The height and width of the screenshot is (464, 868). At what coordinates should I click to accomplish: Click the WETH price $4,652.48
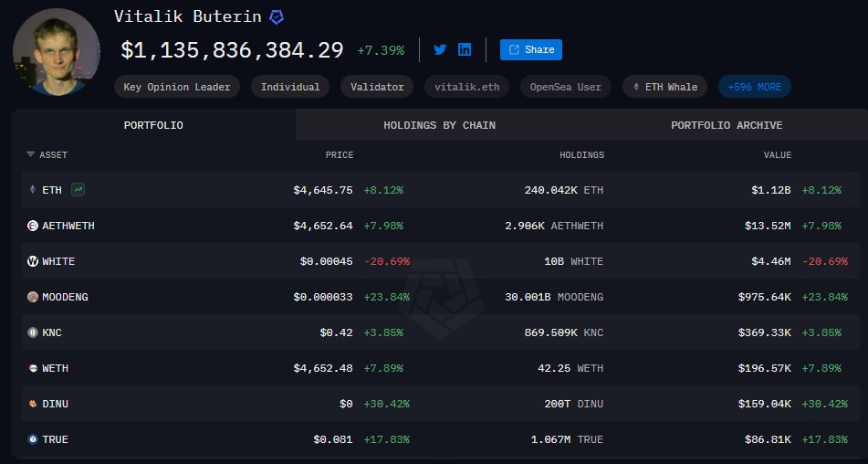click(x=323, y=368)
